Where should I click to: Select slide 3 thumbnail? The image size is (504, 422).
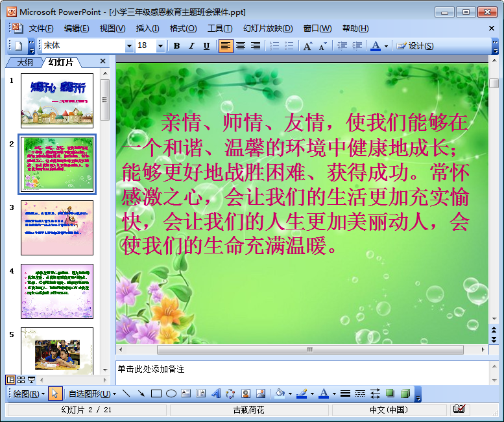pos(57,228)
